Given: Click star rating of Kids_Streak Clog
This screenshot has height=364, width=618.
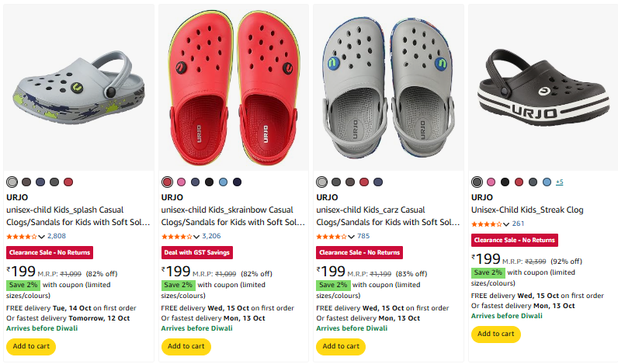Looking at the screenshot, I should coord(488,224).
